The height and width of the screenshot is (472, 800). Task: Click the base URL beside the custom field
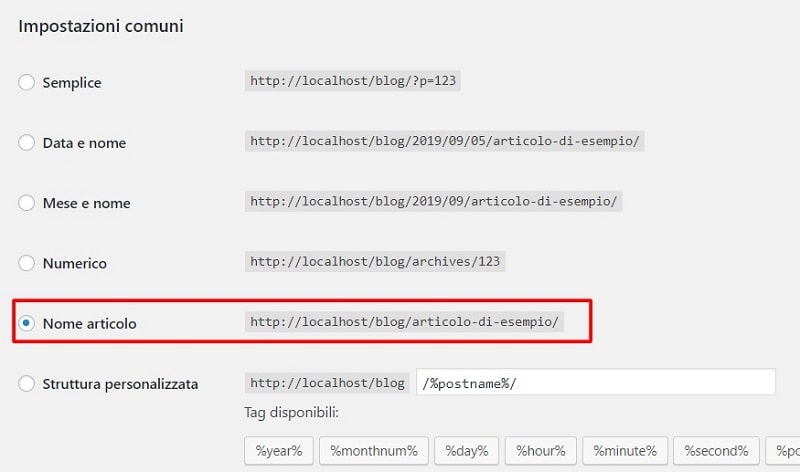pos(326,383)
